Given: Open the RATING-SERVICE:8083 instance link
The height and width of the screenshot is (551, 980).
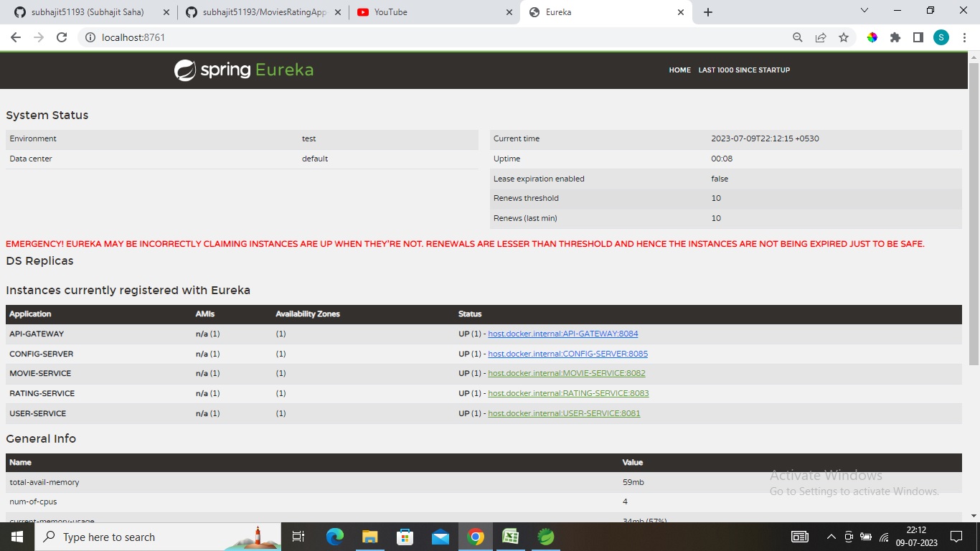Looking at the screenshot, I should 568,393.
